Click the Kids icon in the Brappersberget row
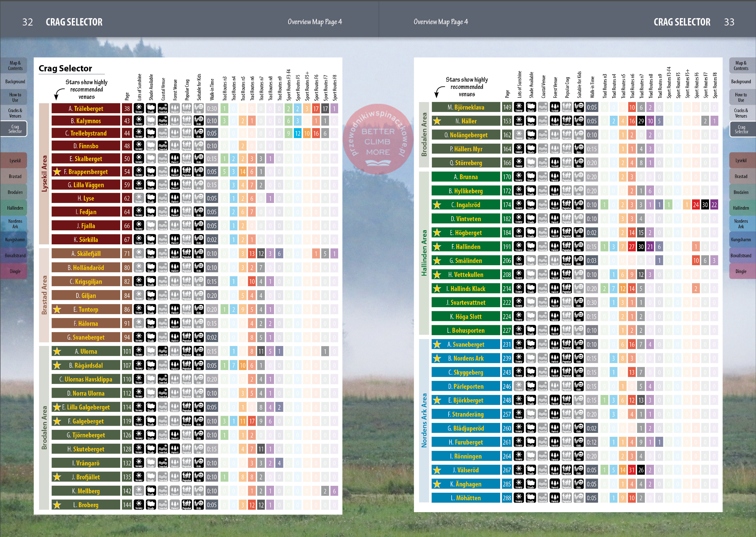The image size is (756, 537). coord(199,172)
